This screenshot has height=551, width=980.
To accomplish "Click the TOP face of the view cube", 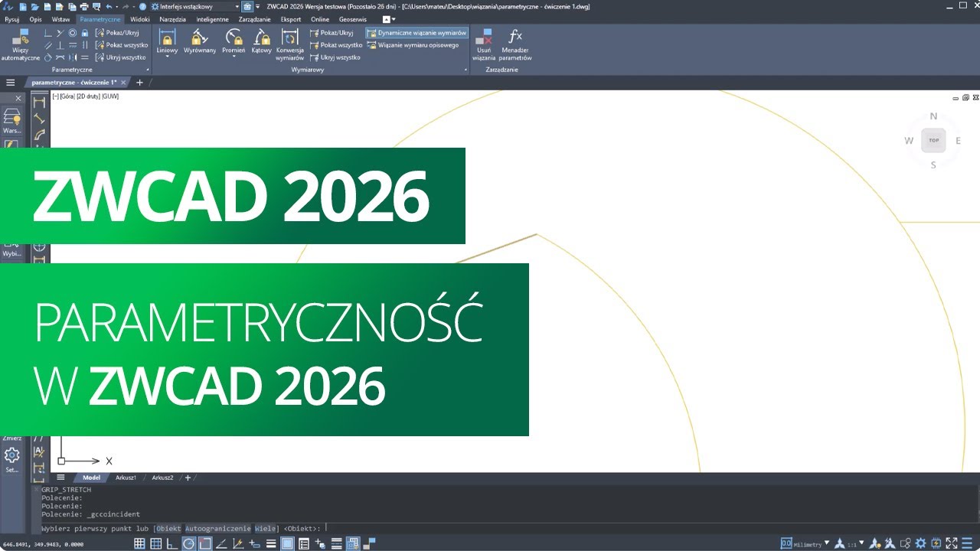I will click(933, 140).
